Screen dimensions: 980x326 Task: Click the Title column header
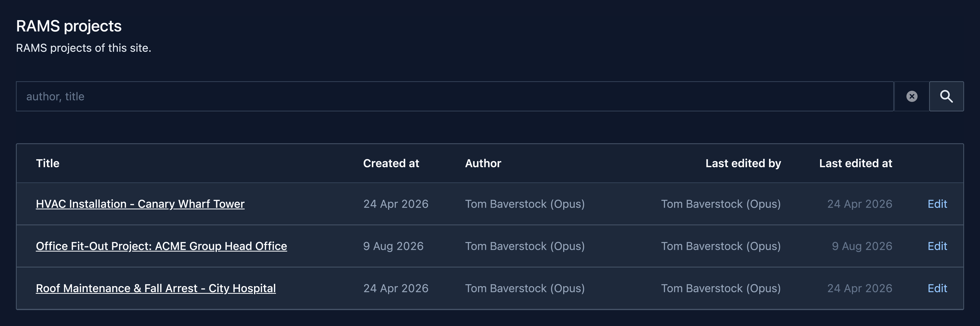(x=48, y=163)
